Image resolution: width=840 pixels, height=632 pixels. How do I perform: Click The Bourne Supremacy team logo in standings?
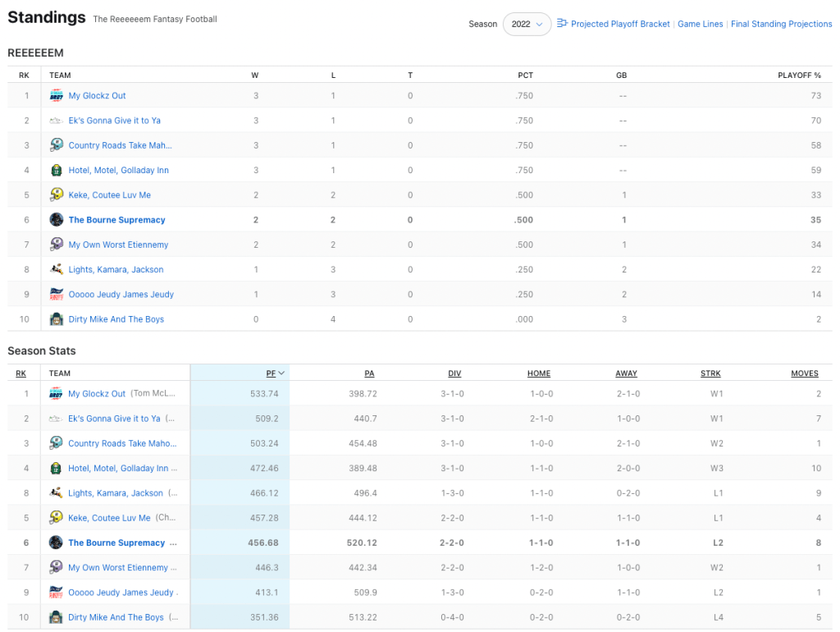click(57, 220)
